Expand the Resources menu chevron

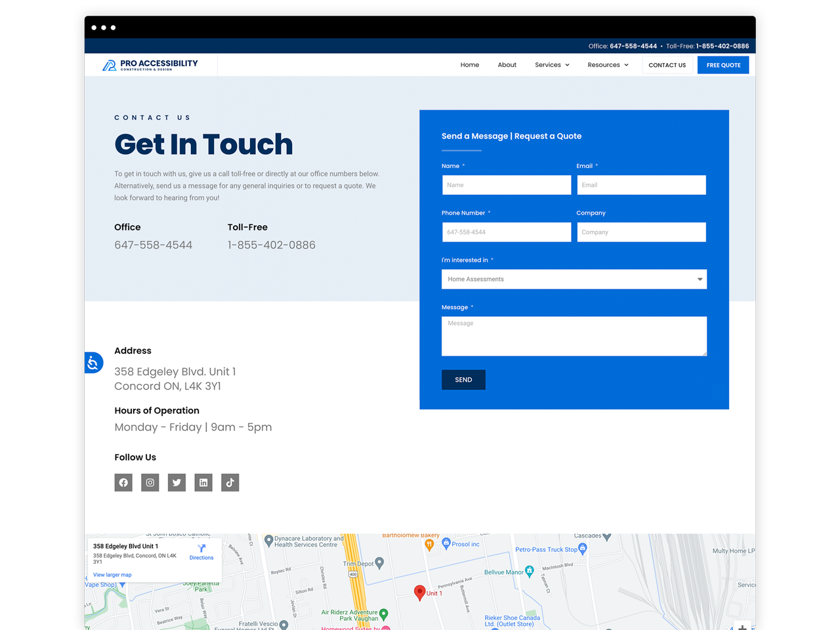(x=627, y=65)
